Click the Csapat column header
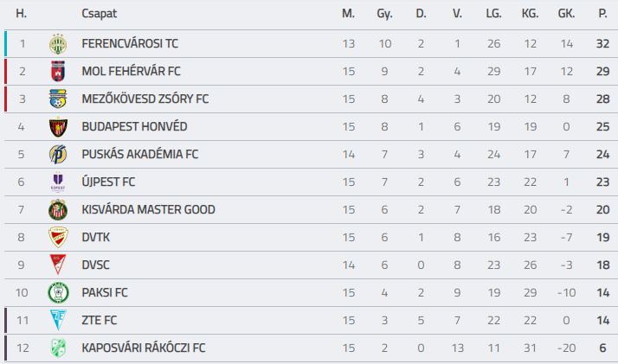Viewport: 618px width, 364px height. pos(100,14)
